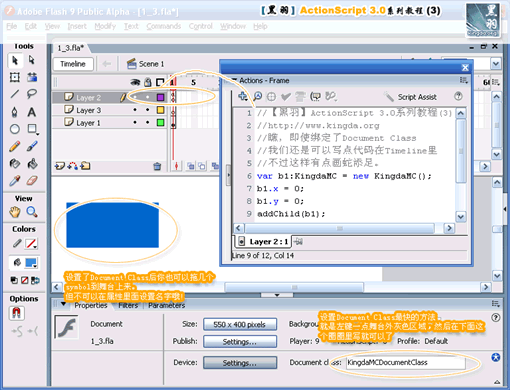Open the Modify menu
Viewport: 510px width, 390px height.
pyautogui.click(x=105, y=26)
